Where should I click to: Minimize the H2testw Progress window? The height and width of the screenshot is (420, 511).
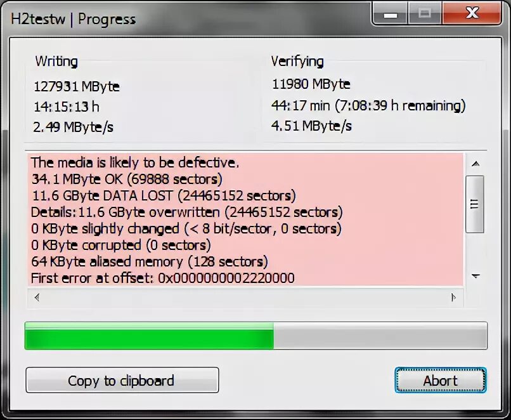(390, 13)
